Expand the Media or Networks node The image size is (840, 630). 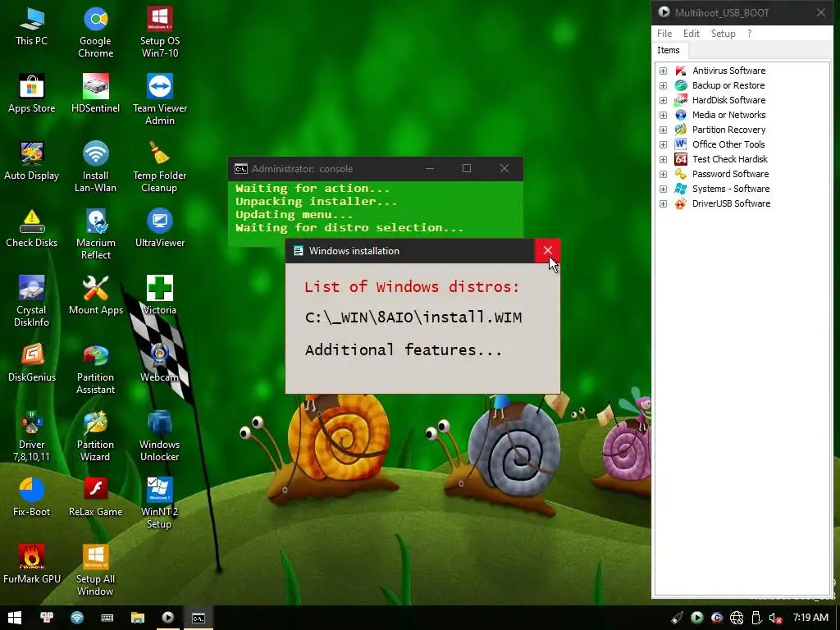[x=663, y=115]
